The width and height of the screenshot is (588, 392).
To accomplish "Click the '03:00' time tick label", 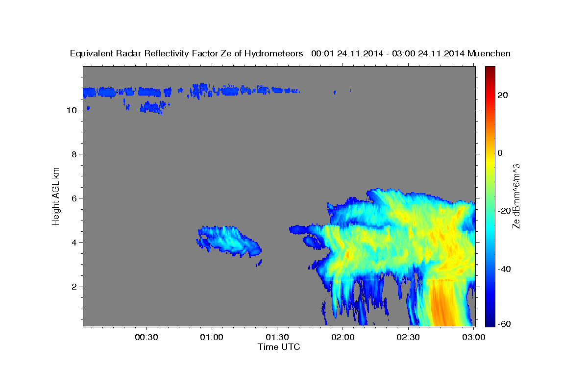I will point(474,338).
